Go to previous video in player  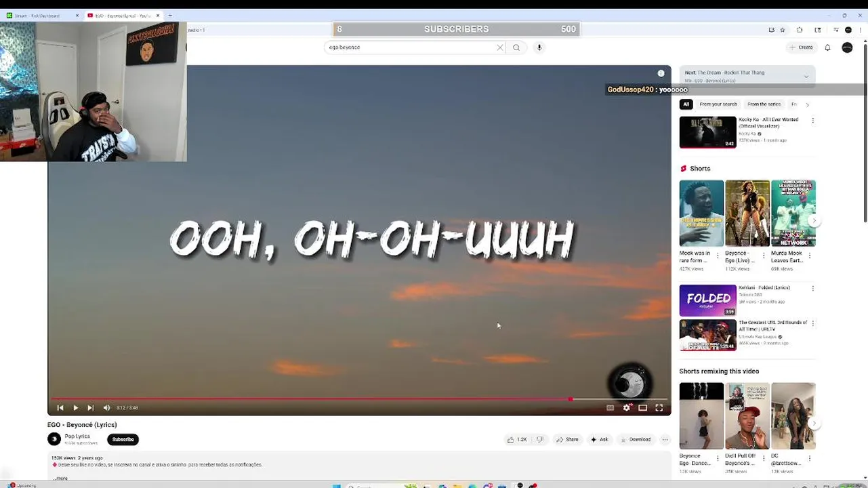(x=60, y=408)
